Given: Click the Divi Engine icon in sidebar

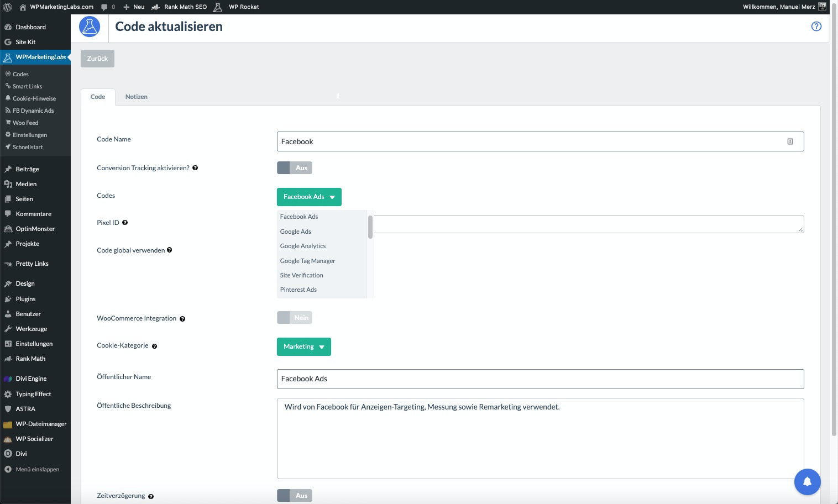Looking at the screenshot, I should point(8,379).
